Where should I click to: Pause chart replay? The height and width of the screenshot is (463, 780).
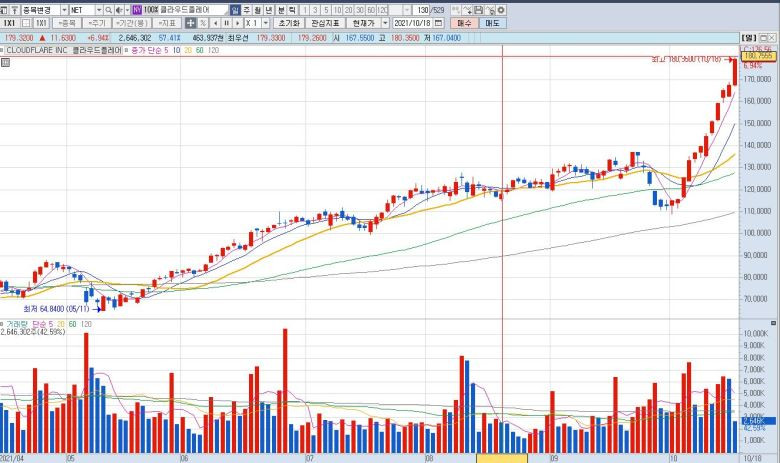click(x=226, y=23)
